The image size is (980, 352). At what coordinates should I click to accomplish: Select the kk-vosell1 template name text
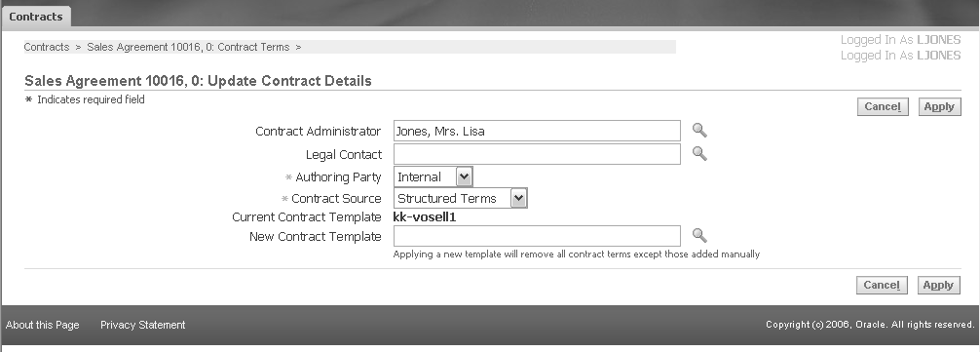click(425, 216)
